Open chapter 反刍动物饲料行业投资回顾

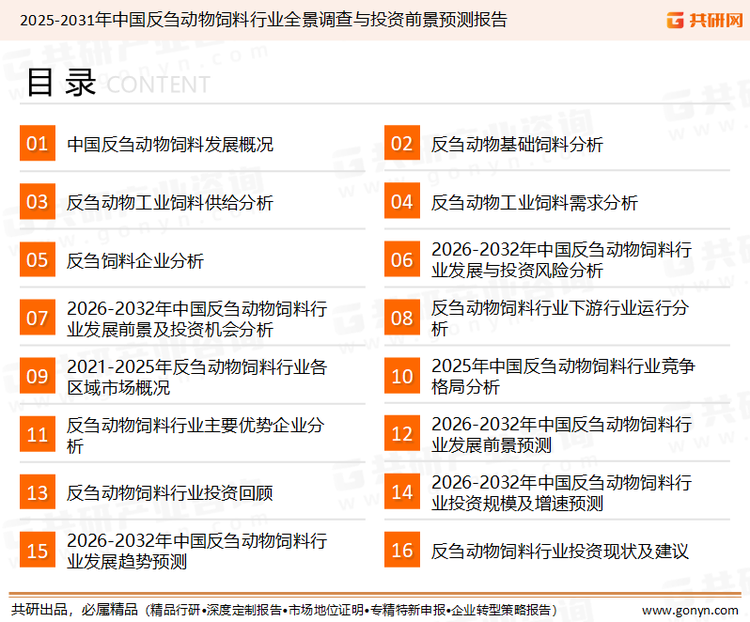(170, 493)
